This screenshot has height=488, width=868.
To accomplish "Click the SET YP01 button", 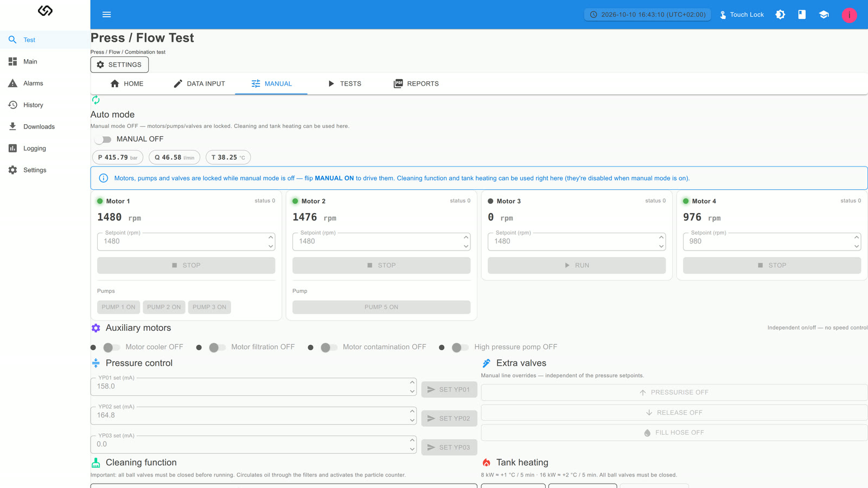I will coord(449,390).
